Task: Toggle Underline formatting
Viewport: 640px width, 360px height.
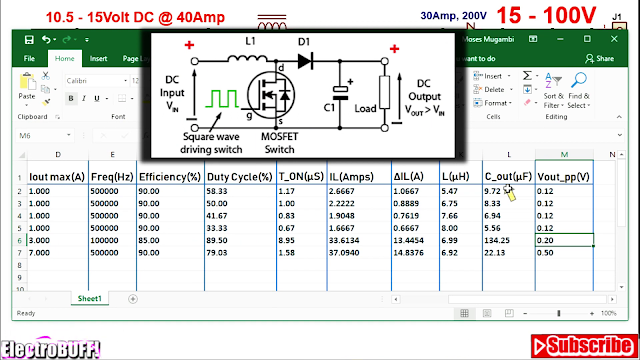Action: coord(97,98)
